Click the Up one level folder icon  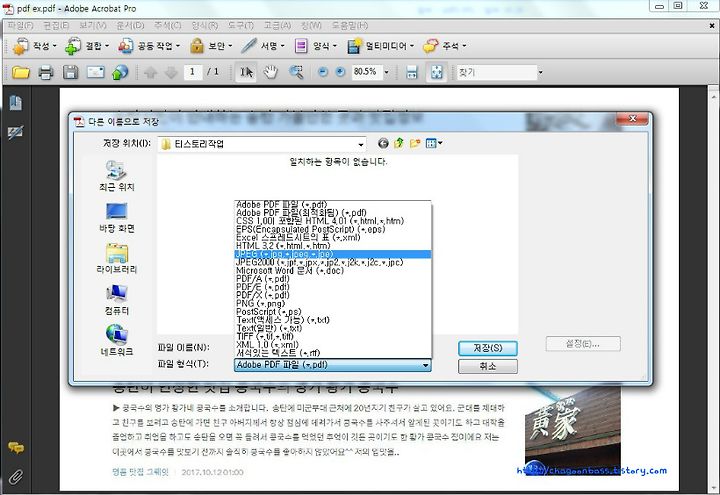click(x=399, y=144)
